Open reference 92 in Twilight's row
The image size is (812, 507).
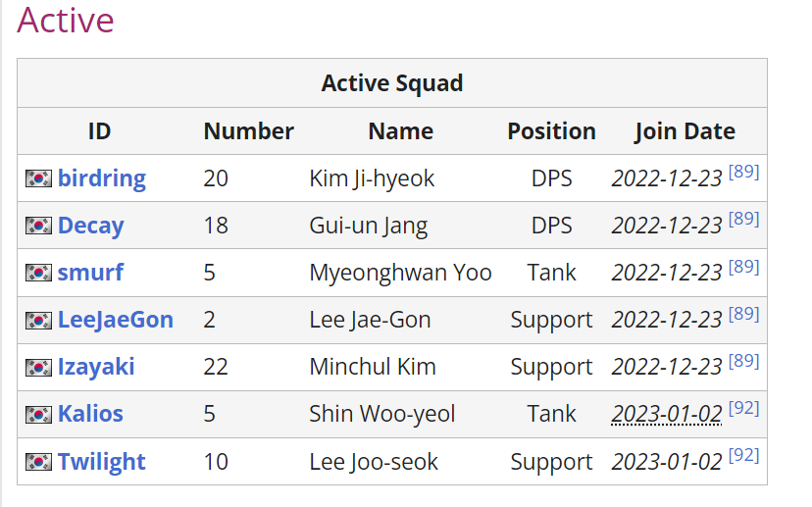point(743,455)
